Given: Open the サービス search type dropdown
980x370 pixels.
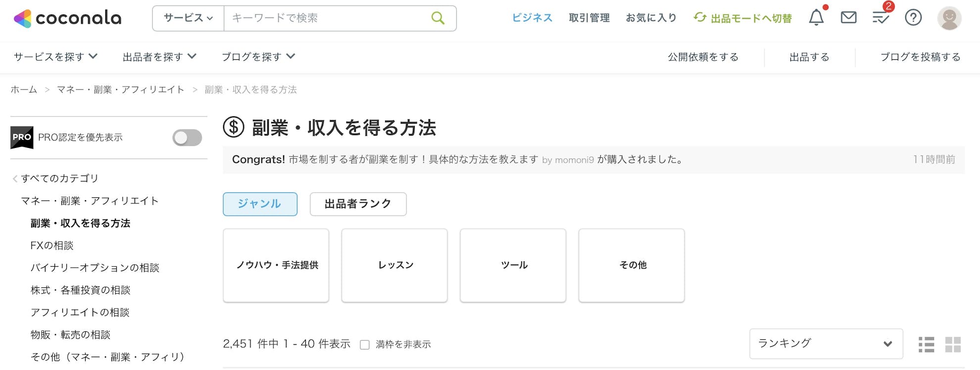Looking at the screenshot, I should [188, 18].
